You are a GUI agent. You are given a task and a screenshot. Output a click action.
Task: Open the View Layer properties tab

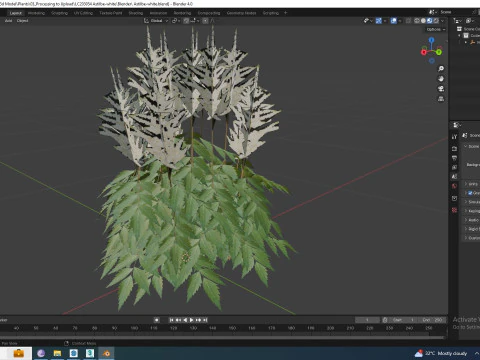[454, 167]
